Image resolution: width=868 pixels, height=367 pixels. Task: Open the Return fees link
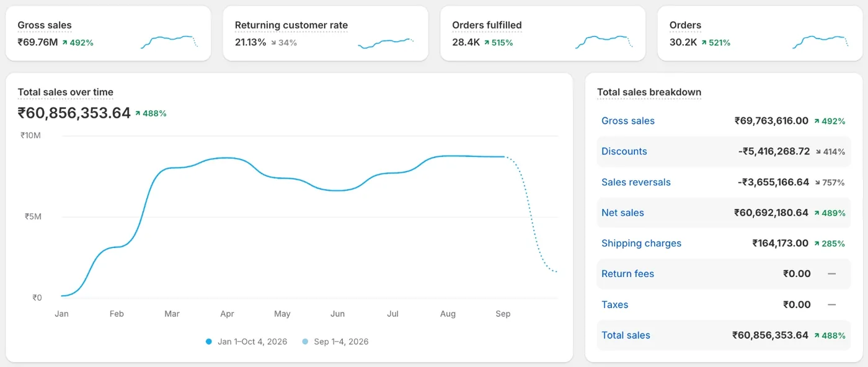627,274
